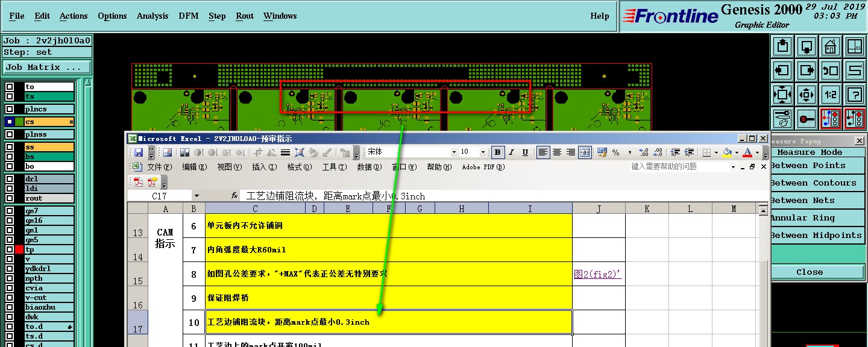868x347 pixels.
Task: Click the home view house icon
Action: [831, 46]
